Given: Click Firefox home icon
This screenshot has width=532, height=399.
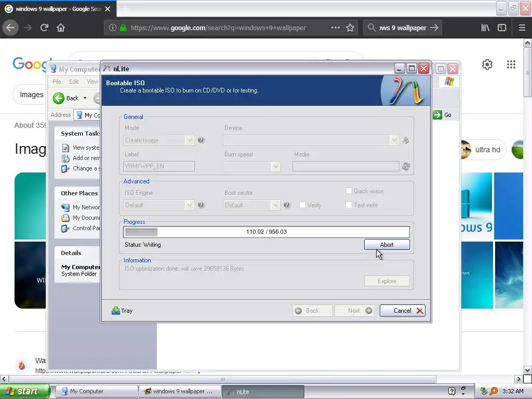Looking at the screenshot, I should pos(61,28).
